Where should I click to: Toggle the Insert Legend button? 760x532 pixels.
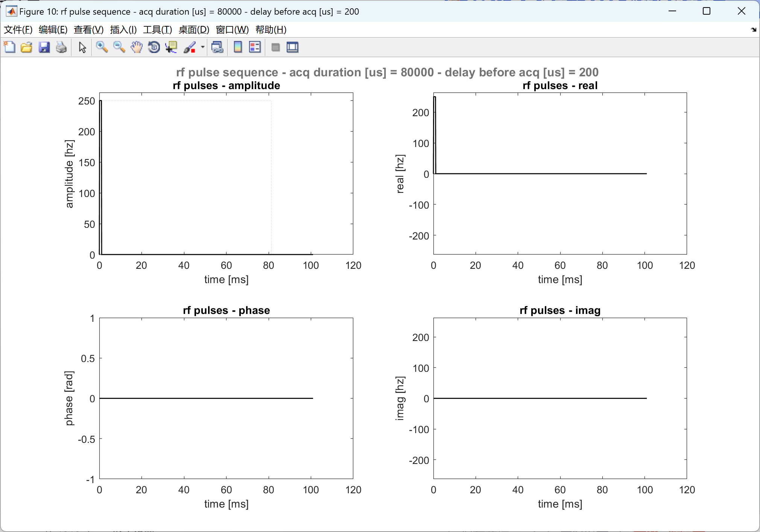coord(255,47)
